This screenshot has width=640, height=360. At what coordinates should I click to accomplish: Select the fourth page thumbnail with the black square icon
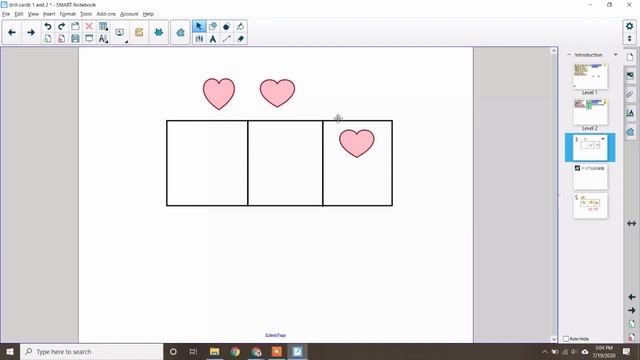[x=590, y=177]
